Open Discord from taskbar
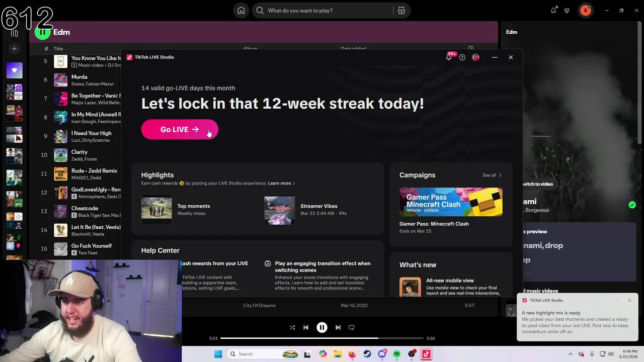The width and height of the screenshot is (644, 362). click(382, 354)
